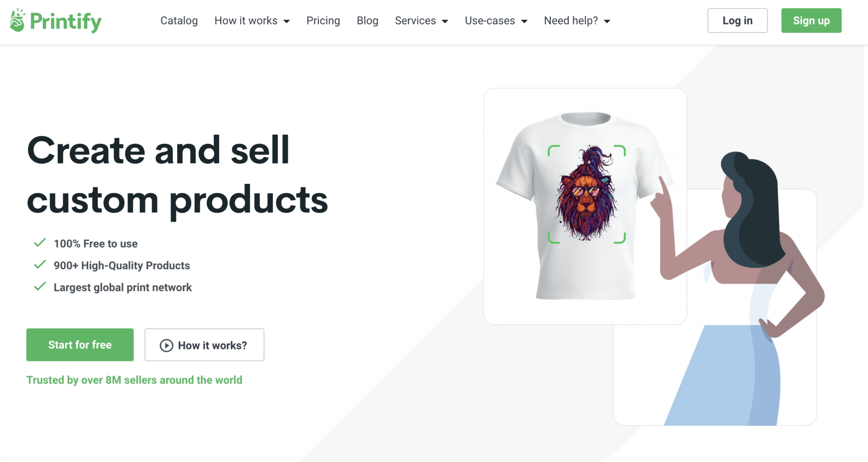Click the checkmark beside Largest global print network
The height and width of the screenshot is (462, 868).
pos(40,287)
